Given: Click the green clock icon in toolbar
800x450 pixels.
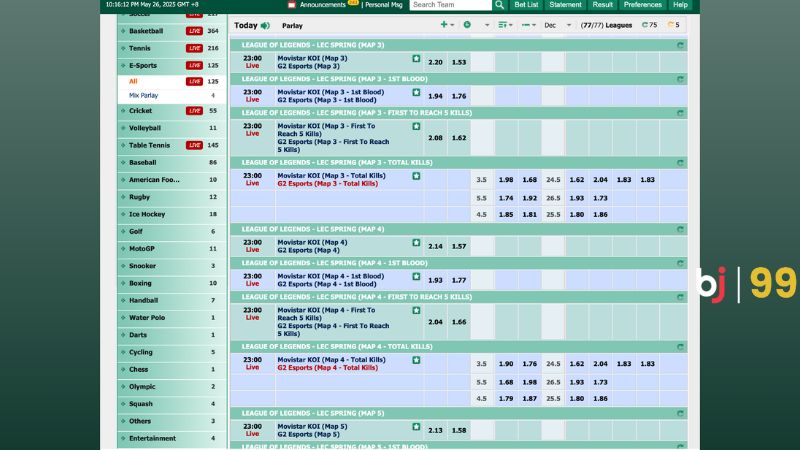Looking at the screenshot, I should coord(467,24).
